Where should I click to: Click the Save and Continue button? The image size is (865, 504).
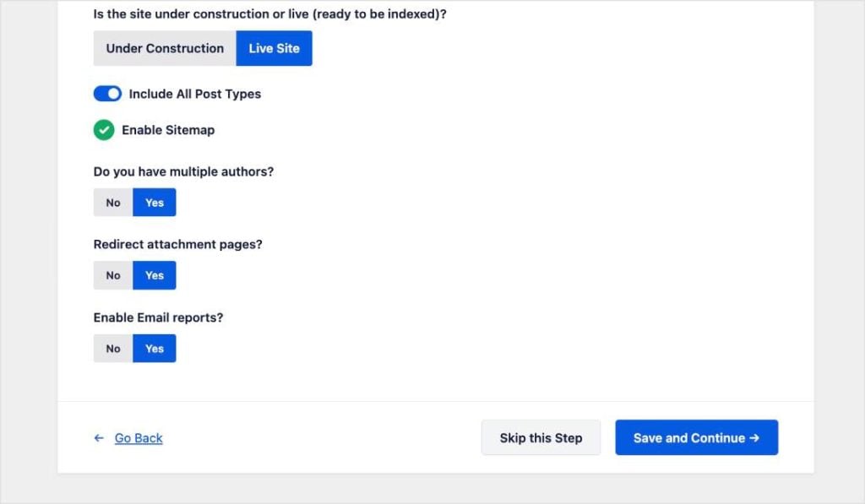696,437
